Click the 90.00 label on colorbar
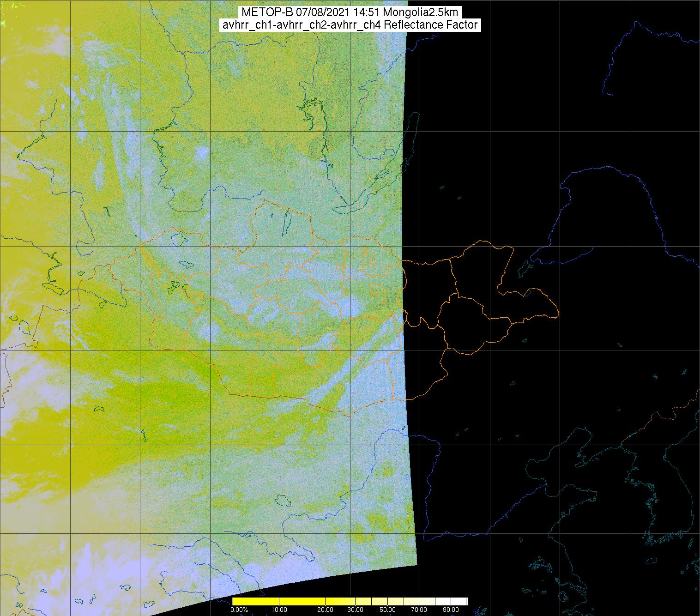 click(451, 610)
